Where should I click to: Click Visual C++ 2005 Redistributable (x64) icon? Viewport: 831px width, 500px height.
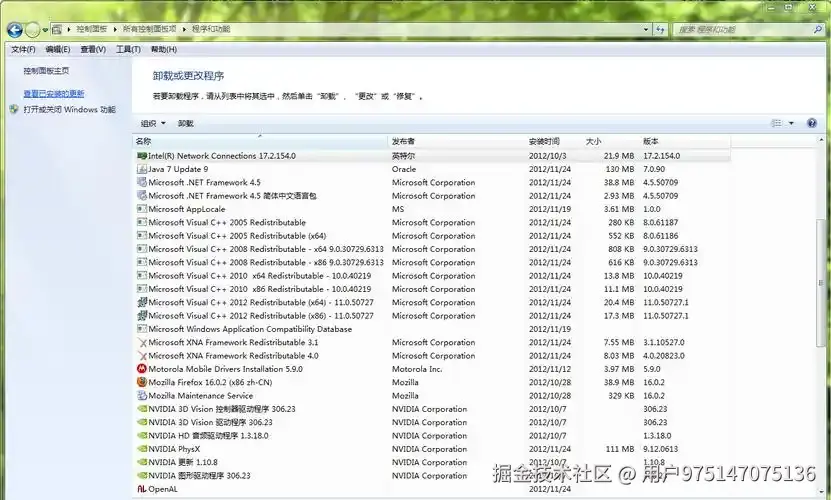(142, 235)
